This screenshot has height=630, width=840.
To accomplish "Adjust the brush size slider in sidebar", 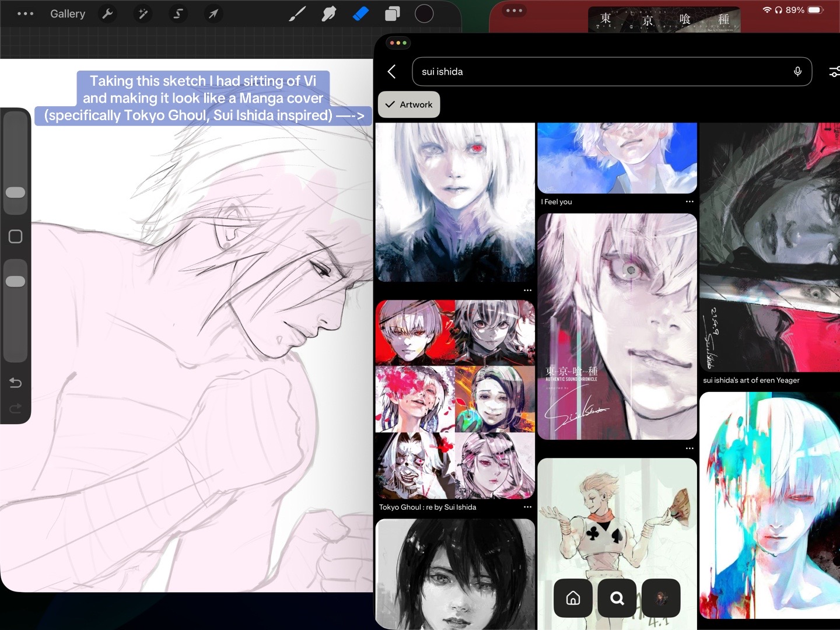I will [x=15, y=192].
